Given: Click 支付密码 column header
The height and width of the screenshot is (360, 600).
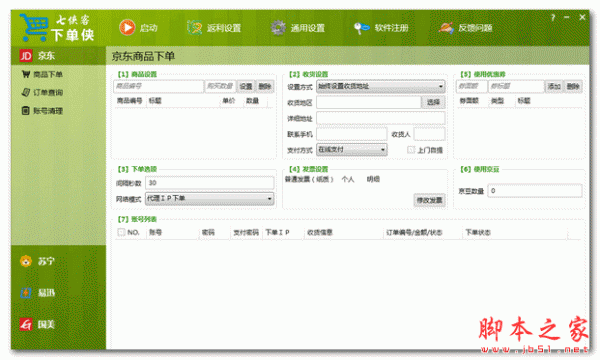Looking at the screenshot, I should coord(246,232).
